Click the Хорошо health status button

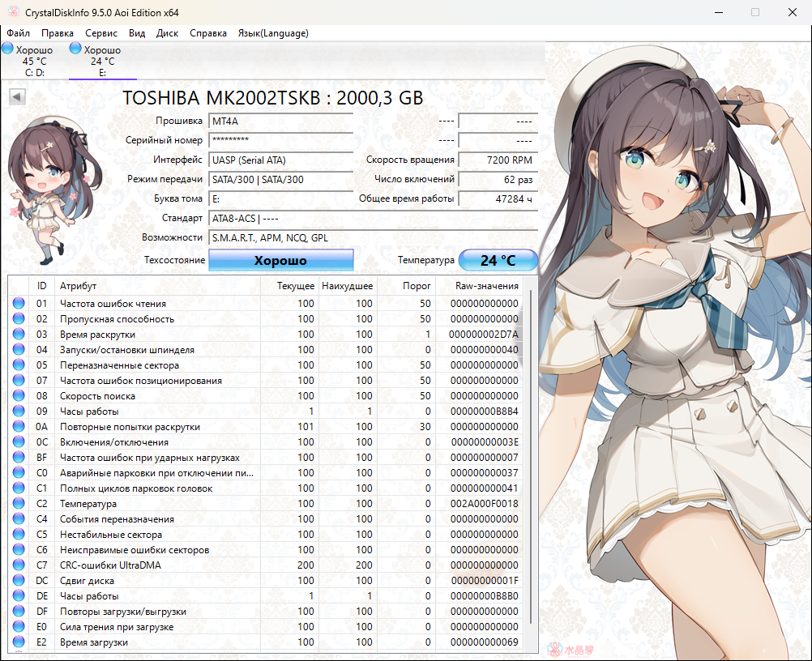pos(281,261)
